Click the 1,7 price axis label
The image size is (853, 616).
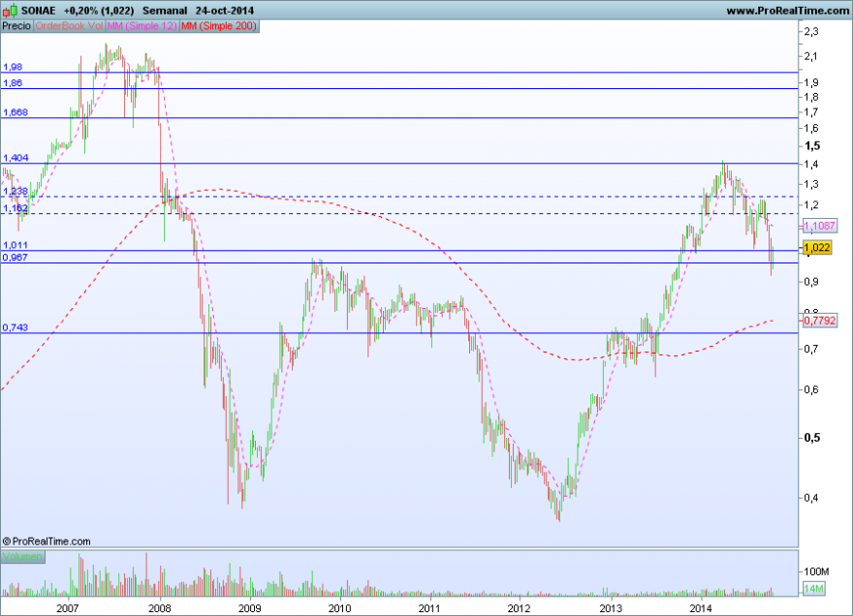coord(811,112)
